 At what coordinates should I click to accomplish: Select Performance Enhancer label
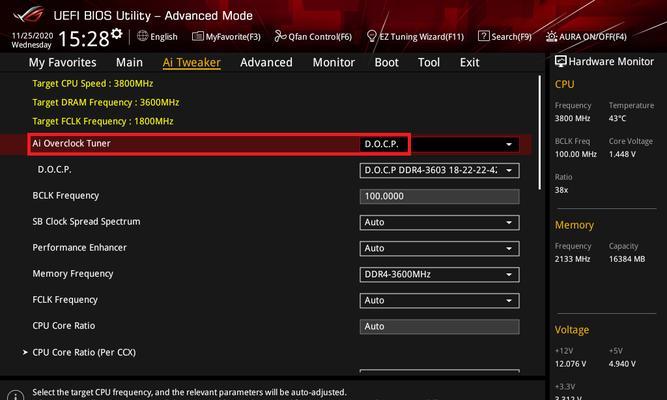pos(80,248)
